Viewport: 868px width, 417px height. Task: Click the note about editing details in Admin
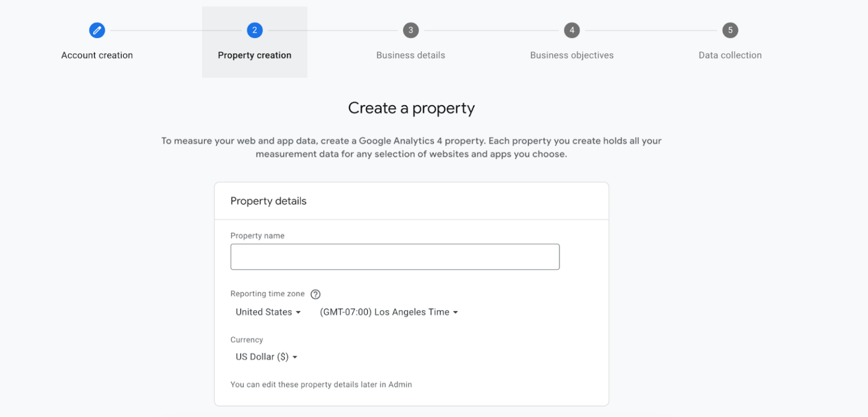(x=321, y=384)
